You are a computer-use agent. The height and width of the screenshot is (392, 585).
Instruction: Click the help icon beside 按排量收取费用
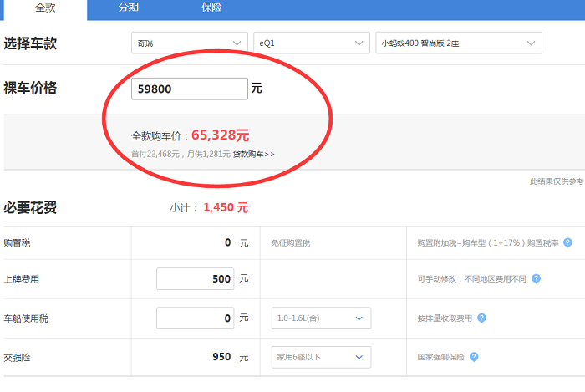(481, 318)
